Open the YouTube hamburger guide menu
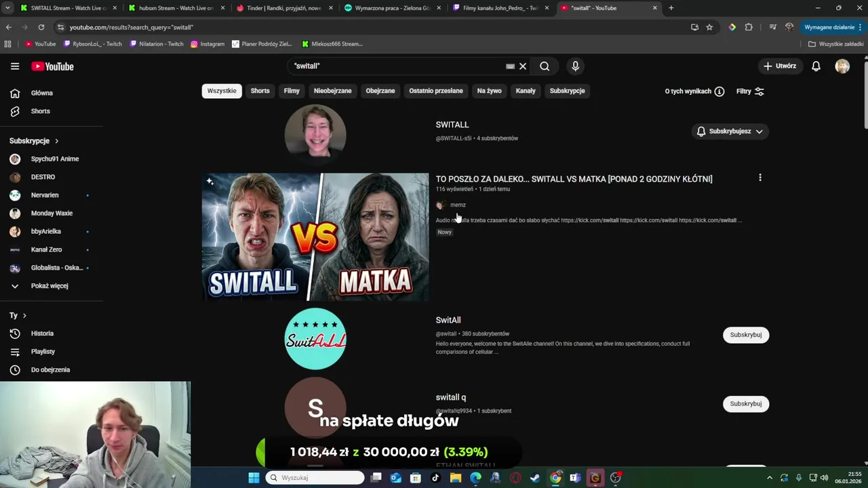Image resolution: width=868 pixels, height=488 pixels. tap(15, 66)
